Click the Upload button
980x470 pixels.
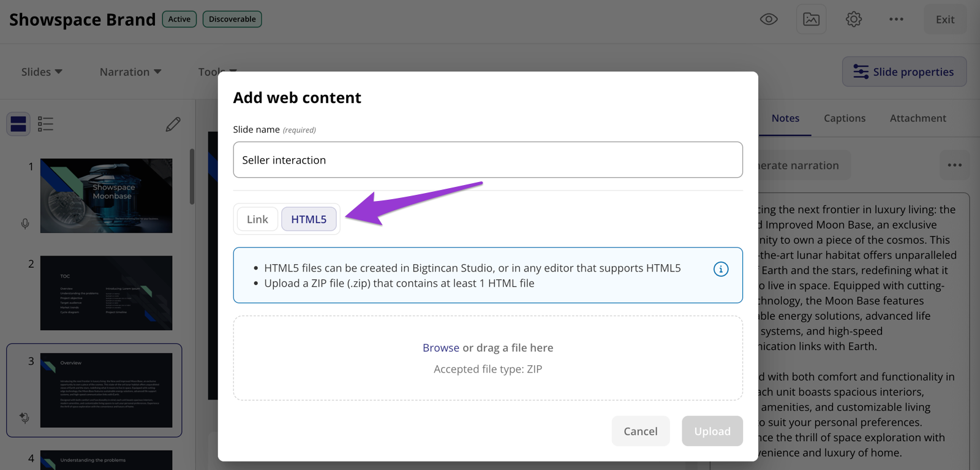click(x=712, y=431)
